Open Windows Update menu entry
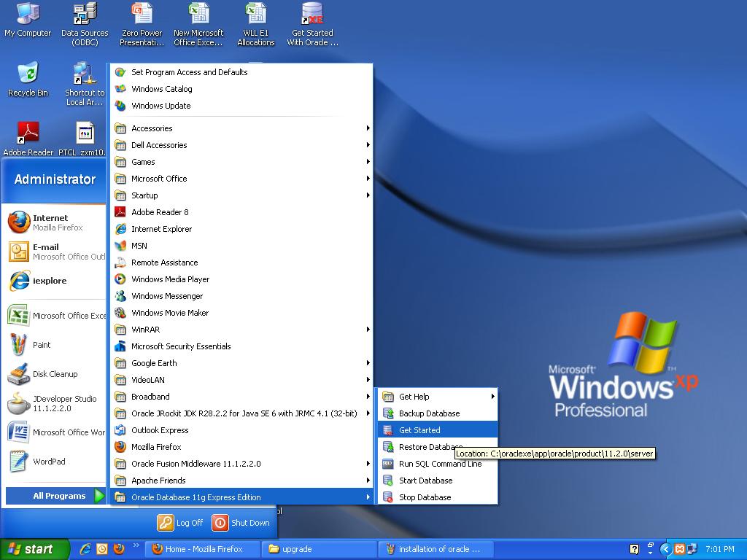This screenshot has height=560, width=747. [241, 106]
